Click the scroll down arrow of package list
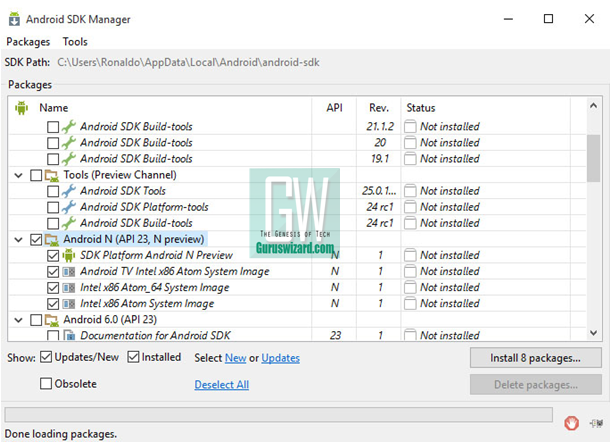The image size is (612, 446). tap(593, 333)
